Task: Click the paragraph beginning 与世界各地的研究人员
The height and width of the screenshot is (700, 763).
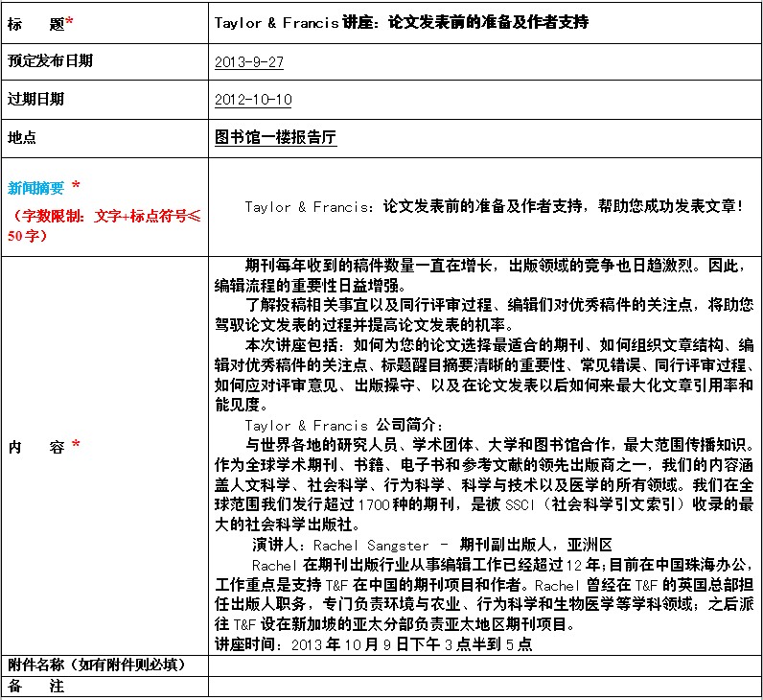Action: pos(484,484)
